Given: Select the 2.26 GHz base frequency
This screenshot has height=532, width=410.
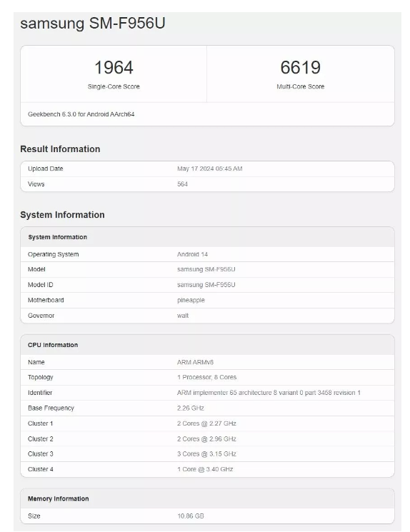Looking at the screenshot, I should point(191,408).
